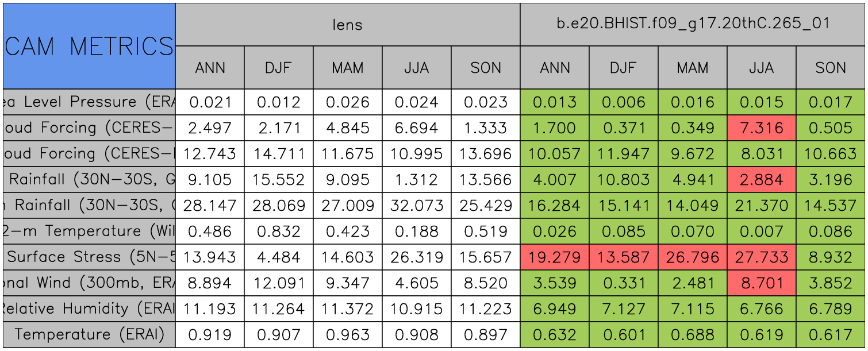868x351 pixels.
Task: Select DJF header under the b.e20.BHIST case
Action: pyautogui.click(x=624, y=68)
